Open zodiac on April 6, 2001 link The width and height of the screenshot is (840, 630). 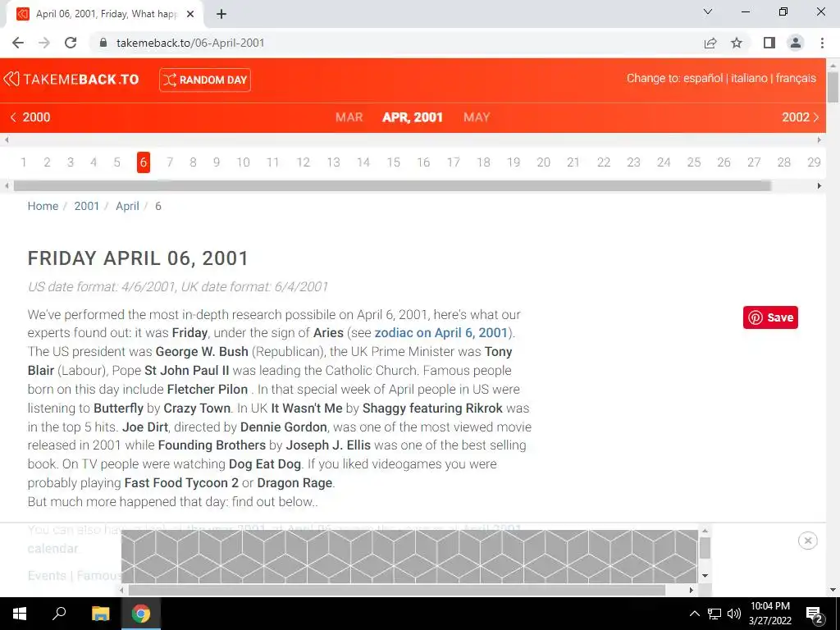coord(441,333)
